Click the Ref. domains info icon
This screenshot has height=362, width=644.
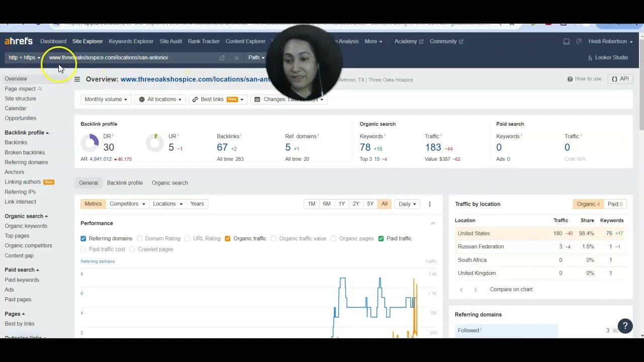point(318,135)
